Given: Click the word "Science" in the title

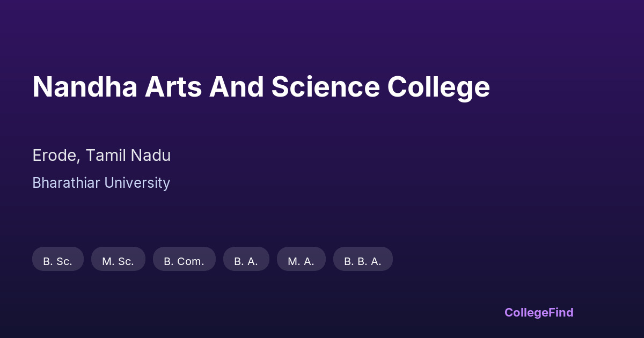Looking at the screenshot, I should tap(325, 87).
